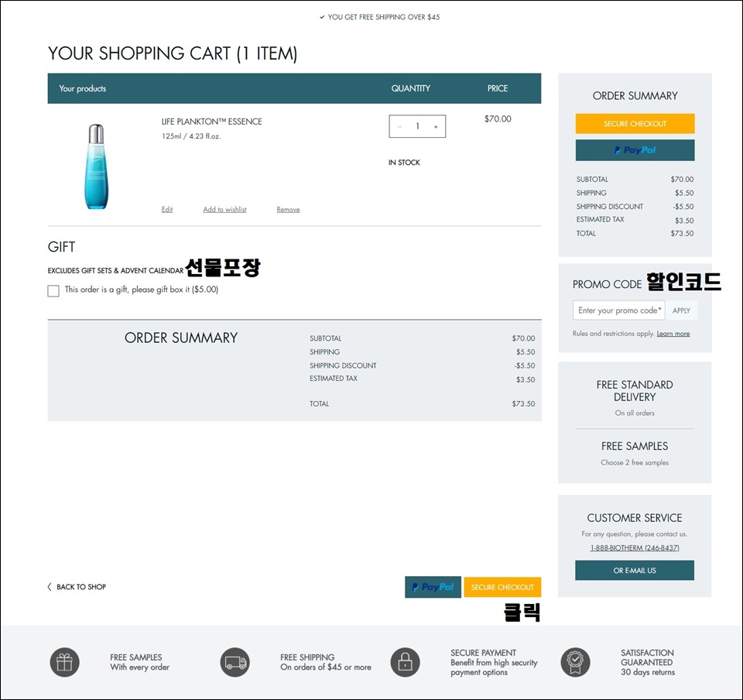Edit the Life Plankton Essence cart item

click(167, 210)
